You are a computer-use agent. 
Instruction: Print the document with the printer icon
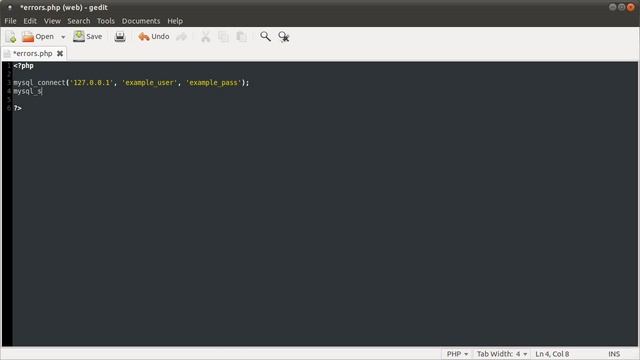pyautogui.click(x=120, y=37)
